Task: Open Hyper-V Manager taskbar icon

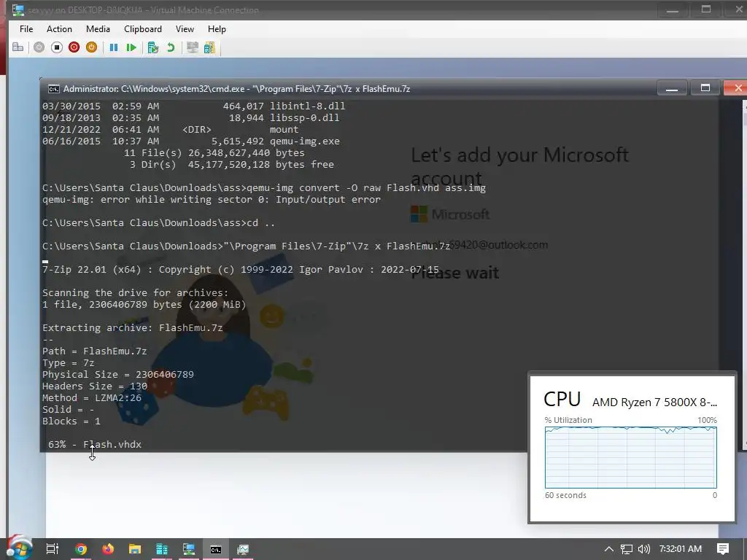Action: click(x=162, y=549)
